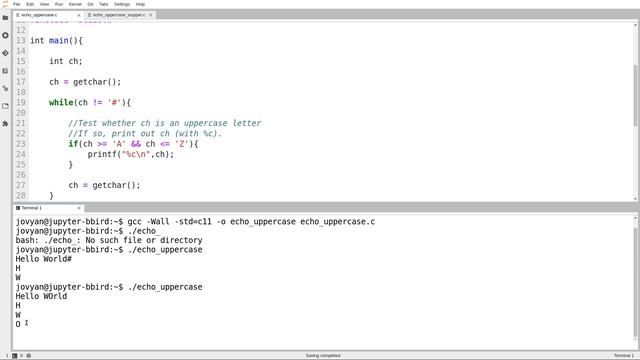The image size is (640, 360).
Task: Open the Property Inspector sidebar icon
Action: (5, 88)
